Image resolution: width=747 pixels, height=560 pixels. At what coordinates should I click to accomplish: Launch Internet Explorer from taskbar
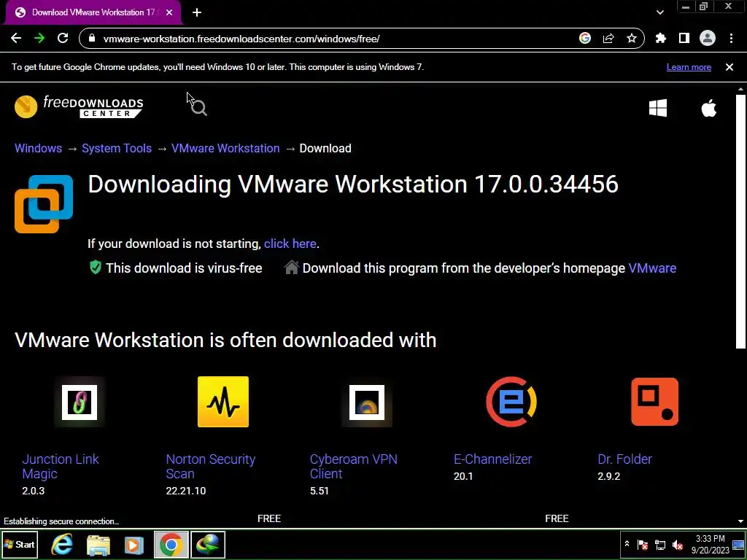click(62, 544)
